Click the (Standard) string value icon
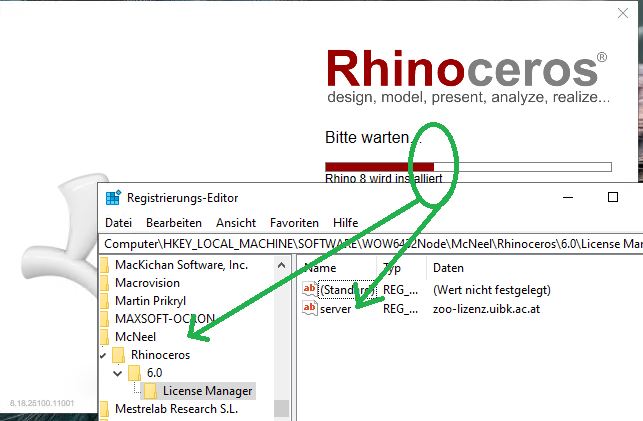 (x=310, y=289)
